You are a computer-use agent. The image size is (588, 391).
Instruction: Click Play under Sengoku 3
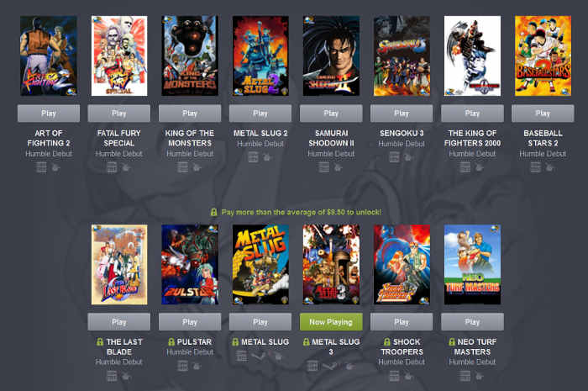click(x=402, y=114)
